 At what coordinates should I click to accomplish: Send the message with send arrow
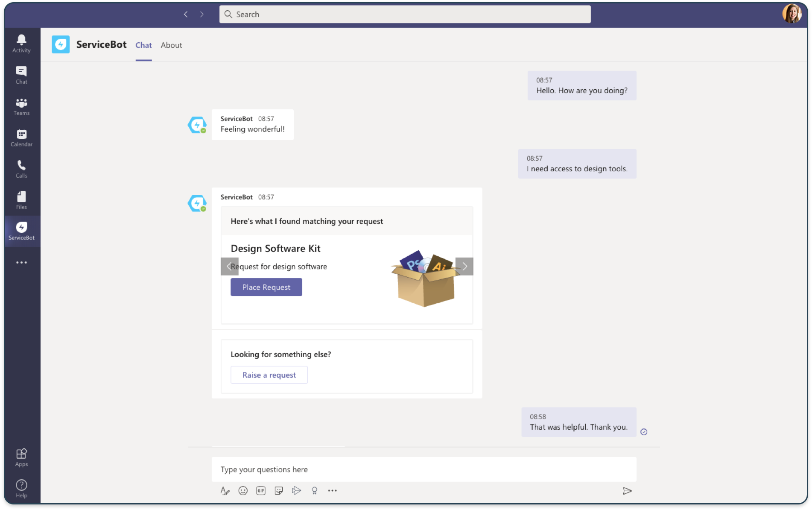[x=627, y=491]
